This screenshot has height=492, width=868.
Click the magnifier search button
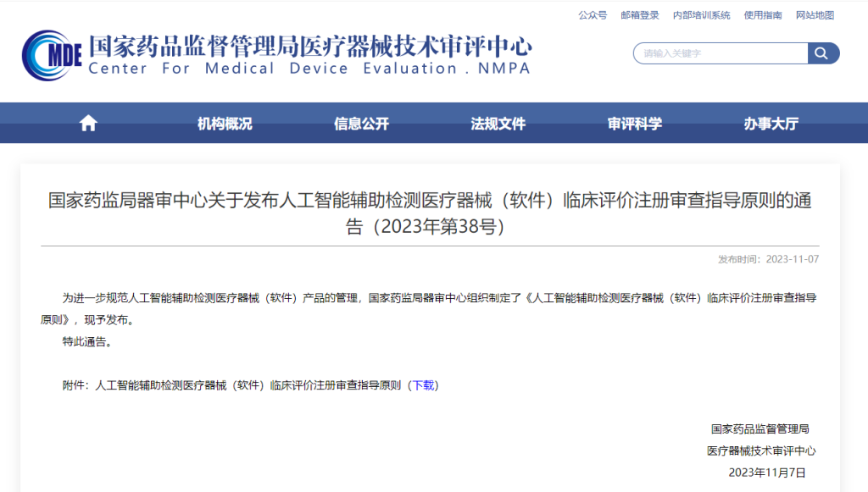click(x=822, y=53)
